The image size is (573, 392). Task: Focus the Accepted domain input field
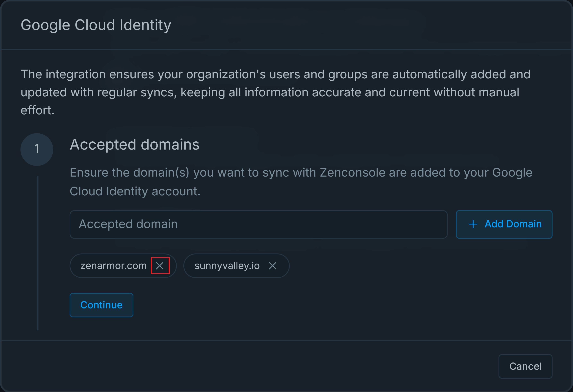[258, 224]
